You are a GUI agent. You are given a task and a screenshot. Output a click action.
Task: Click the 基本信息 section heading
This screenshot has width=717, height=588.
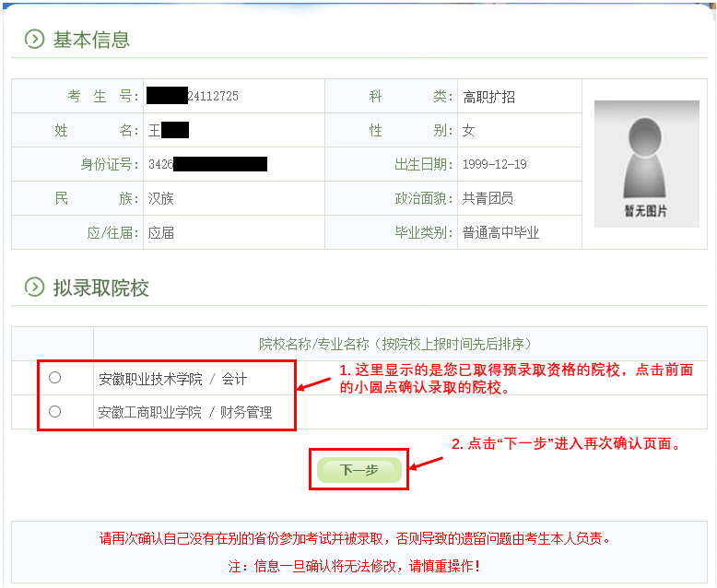tap(91, 40)
